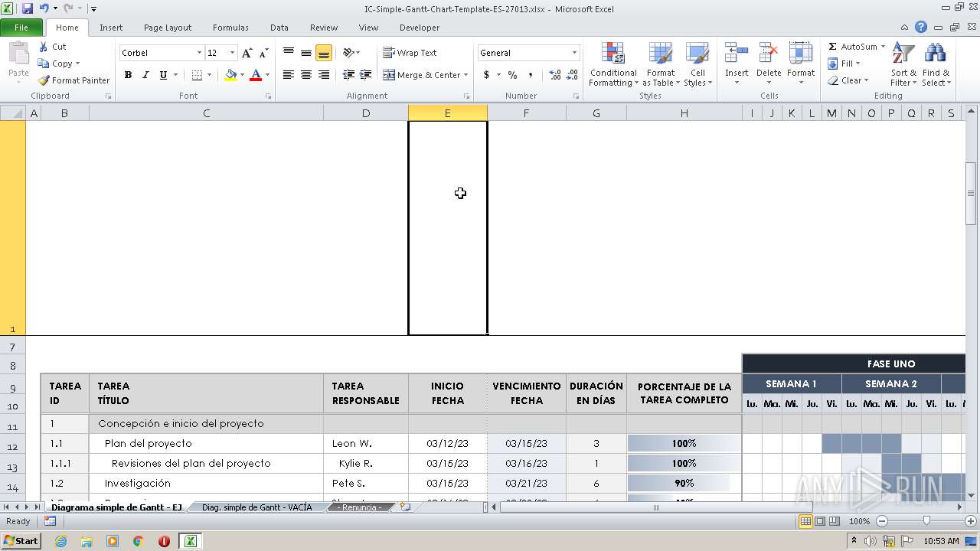Switch to the Insert ribbon tab
Viewport: 980px width, 551px height.
pyautogui.click(x=111, y=28)
